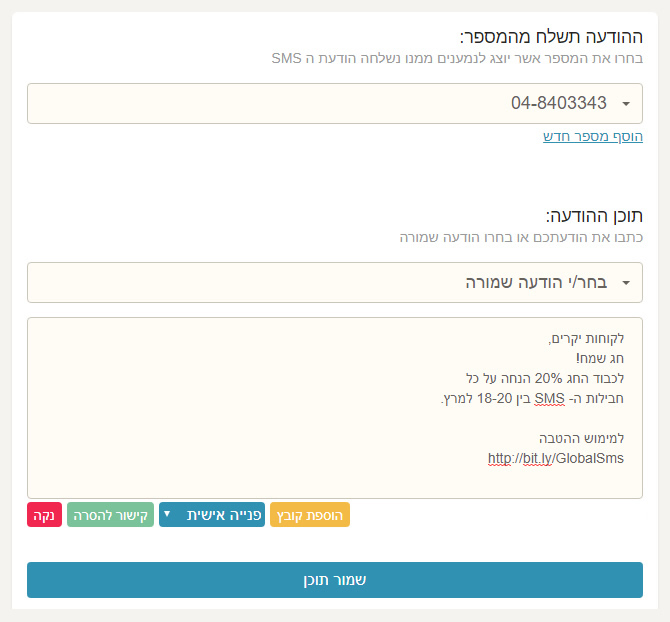Click inside the message content text area
Image resolution: width=670 pixels, height=622 pixels.
click(x=335, y=408)
